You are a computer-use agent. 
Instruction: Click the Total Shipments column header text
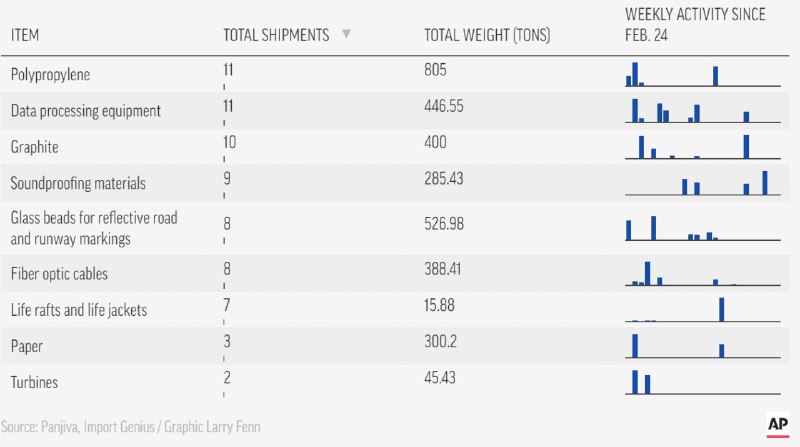point(276,35)
